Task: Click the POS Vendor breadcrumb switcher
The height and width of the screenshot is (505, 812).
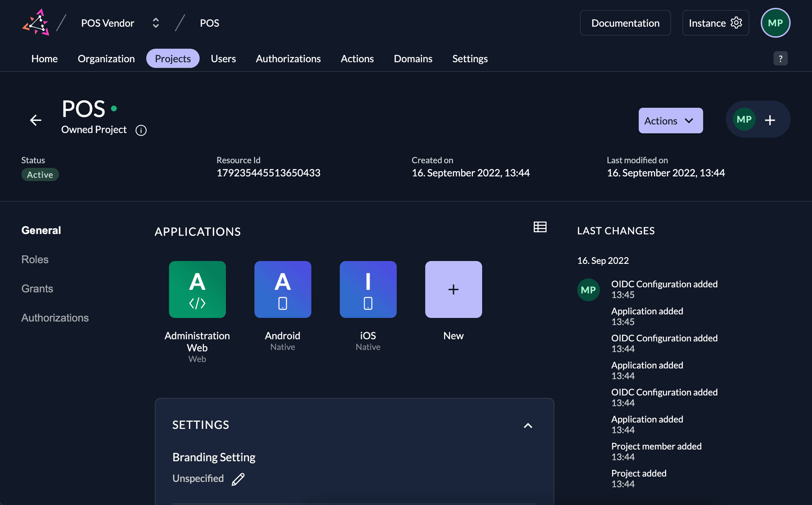Action: tap(155, 23)
